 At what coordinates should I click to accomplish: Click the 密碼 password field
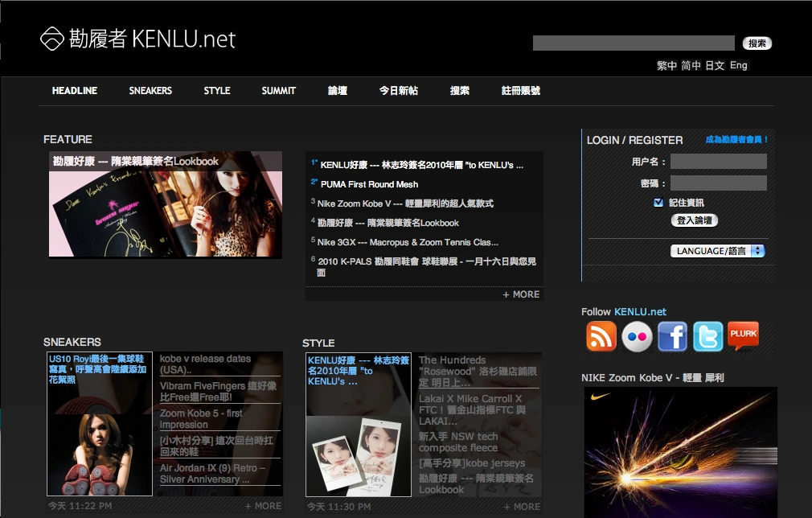coord(719,183)
